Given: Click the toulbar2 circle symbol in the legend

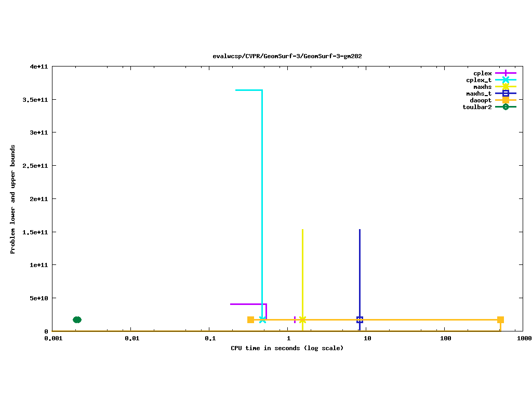Looking at the screenshot, I should (506, 107).
